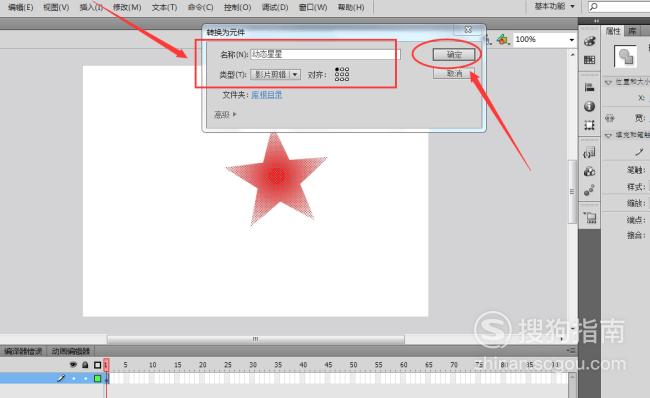Image resolution: width=650 pixels, height=398 pixels.
Task: Open the Color panel from the dock
Action: [x=589, y=41]
